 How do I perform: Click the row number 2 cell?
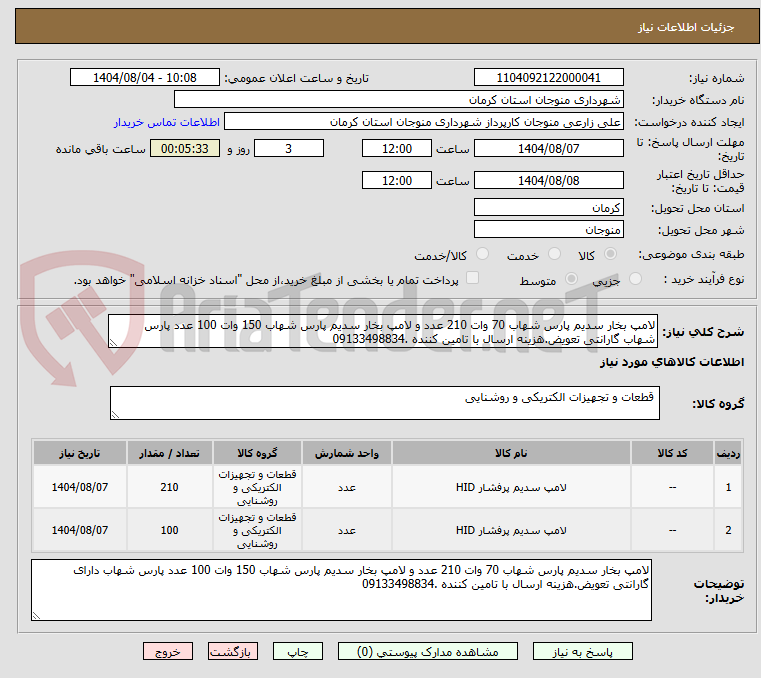(728, 530)
